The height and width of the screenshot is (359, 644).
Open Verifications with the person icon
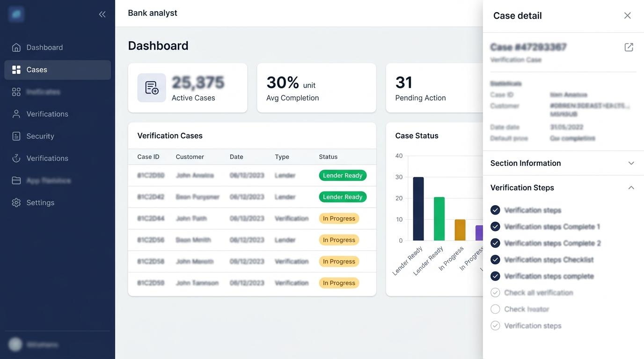click(x=58, y=114)
